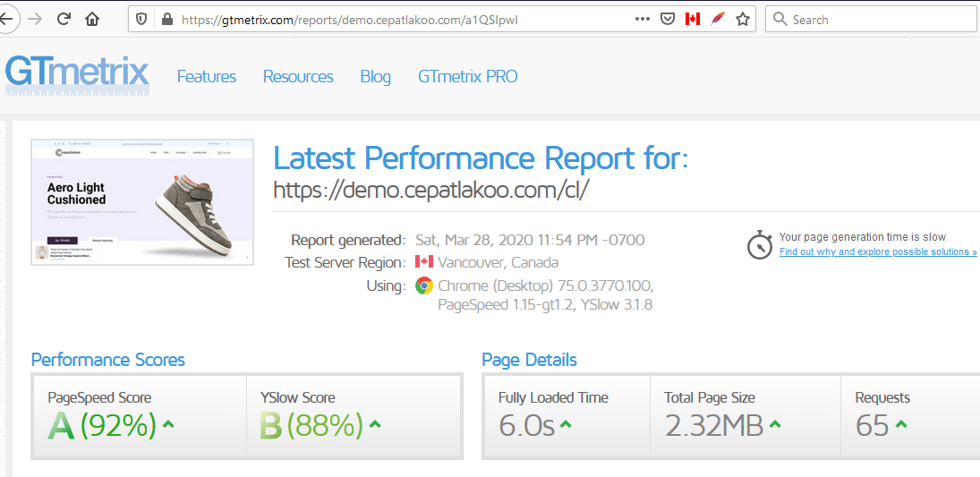The image size is (980, 477).
Task: Click the padlock site security icon
Action: tap(164, 19)
